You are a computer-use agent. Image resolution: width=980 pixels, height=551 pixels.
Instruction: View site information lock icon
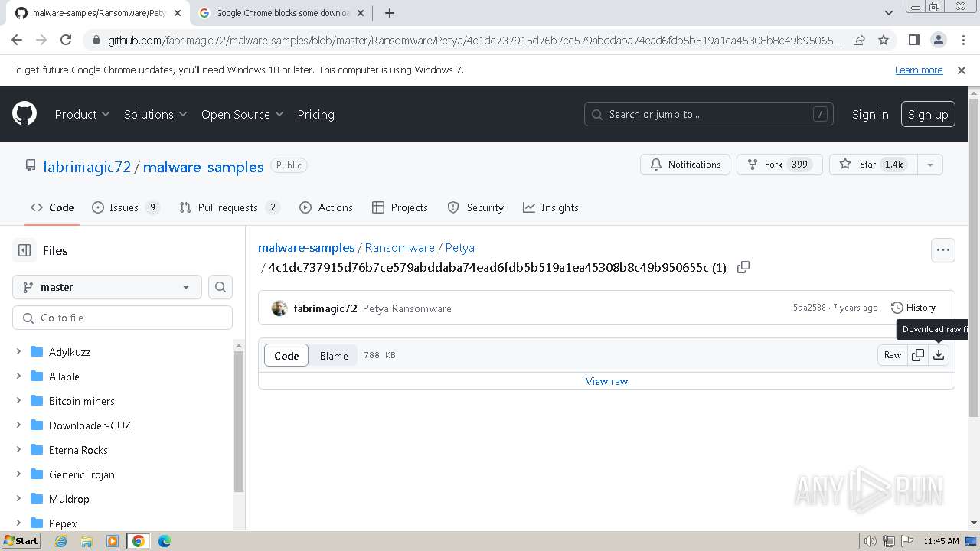tap(95, 40)
